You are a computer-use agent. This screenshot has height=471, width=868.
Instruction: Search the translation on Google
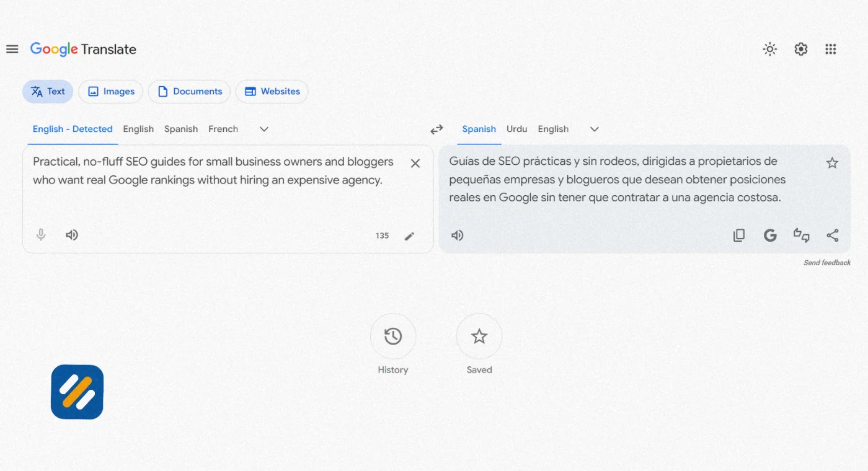(770, 235)
